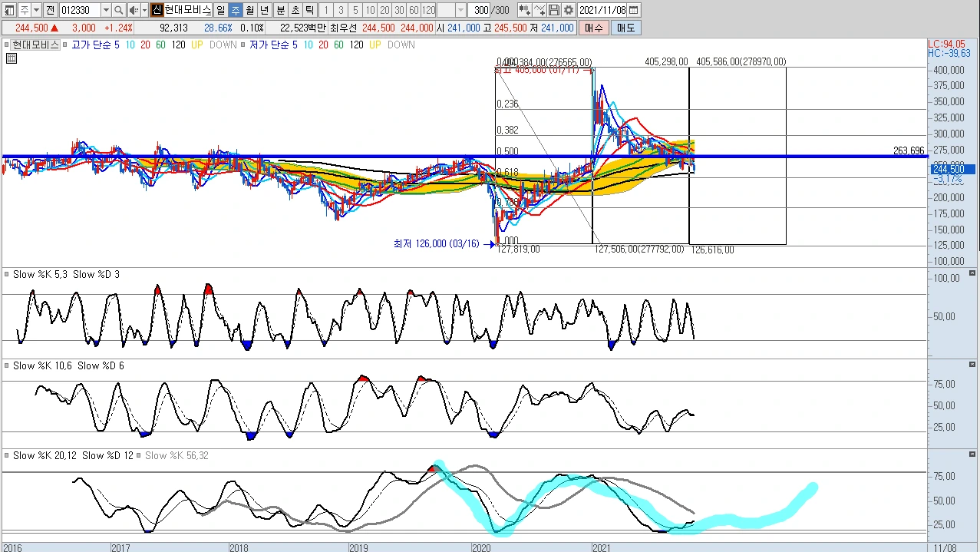This screenshot has width=980, height=552.
Task: Click Slow %K 20,12 panel corner box
Action: (x=972, y=454)
